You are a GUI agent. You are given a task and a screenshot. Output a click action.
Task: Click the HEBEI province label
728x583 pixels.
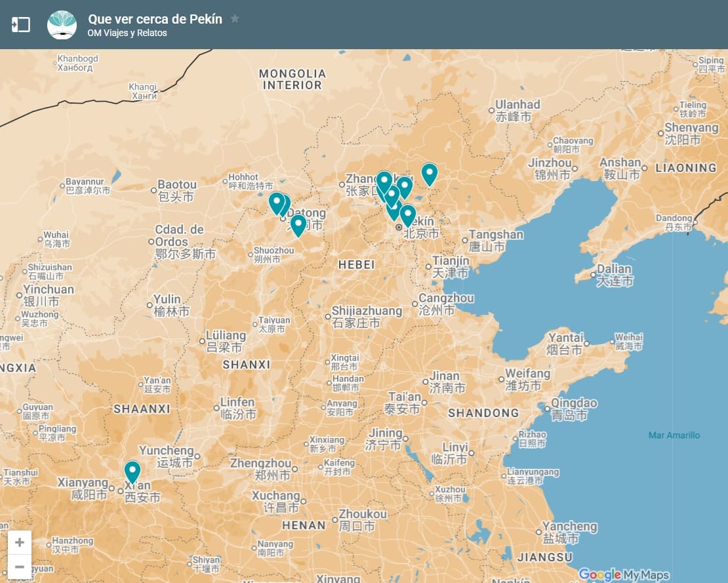(x=356, y=264)
